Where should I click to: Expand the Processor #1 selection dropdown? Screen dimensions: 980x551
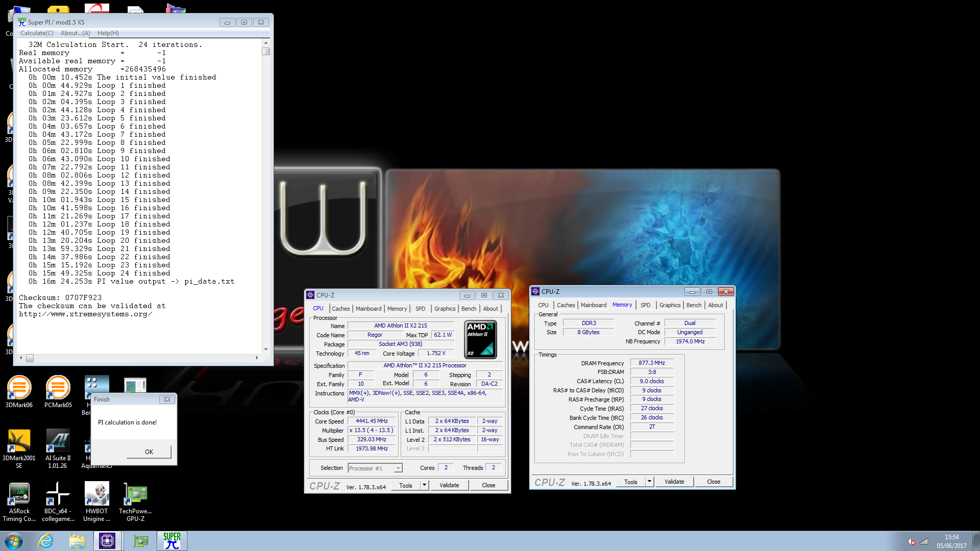point(398,468)
